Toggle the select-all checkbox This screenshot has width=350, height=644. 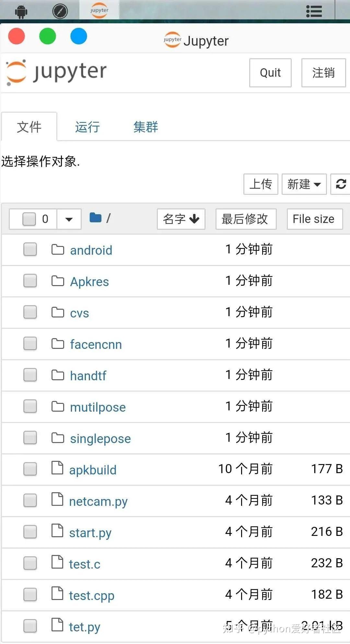[x=29, y=219]
